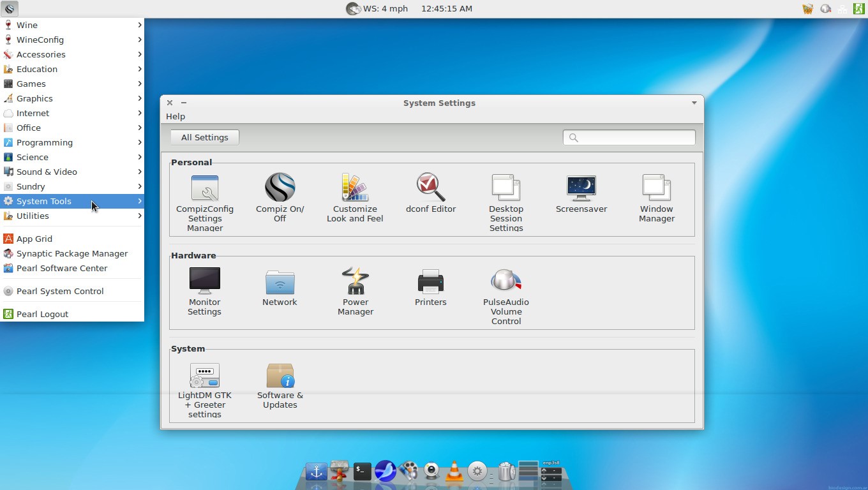Image resolution: width=868 pixels, height=490 pixels.
Task: Launch VLC from the dock
Action: coord(454,472)
